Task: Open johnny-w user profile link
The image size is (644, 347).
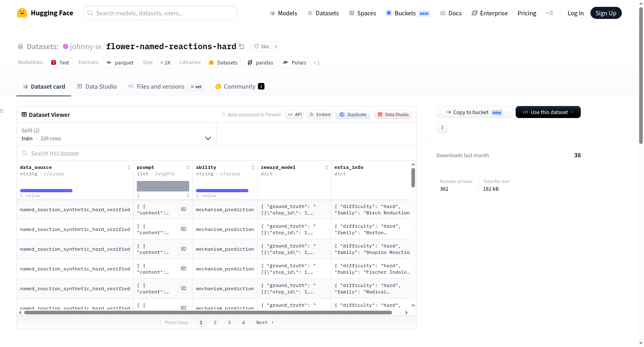Action: pyautogui.click(x=86, y=46)
